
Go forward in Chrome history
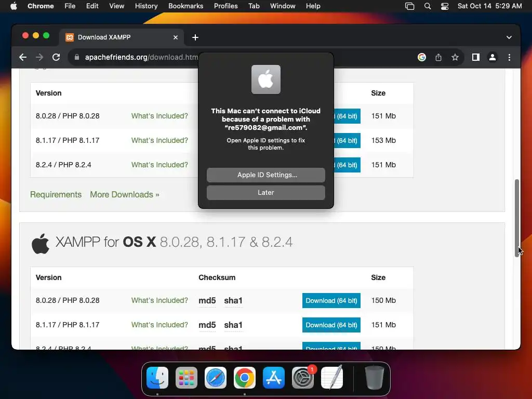[x=39, y=57]
